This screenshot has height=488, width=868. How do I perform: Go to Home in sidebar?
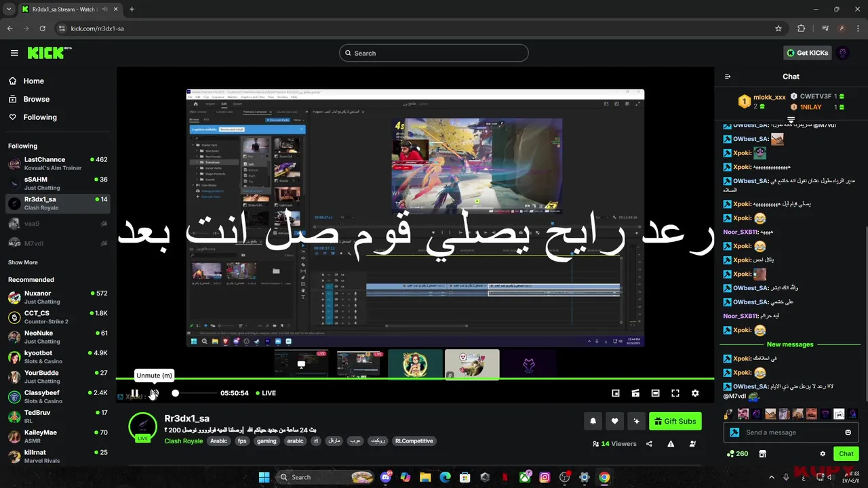[26, 81]
